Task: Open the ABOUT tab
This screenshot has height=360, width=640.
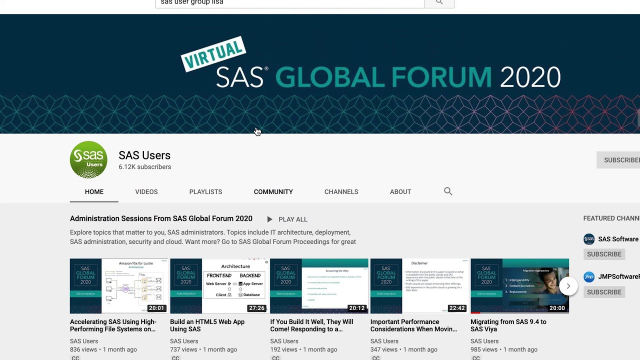Action: tap(400, 191)
